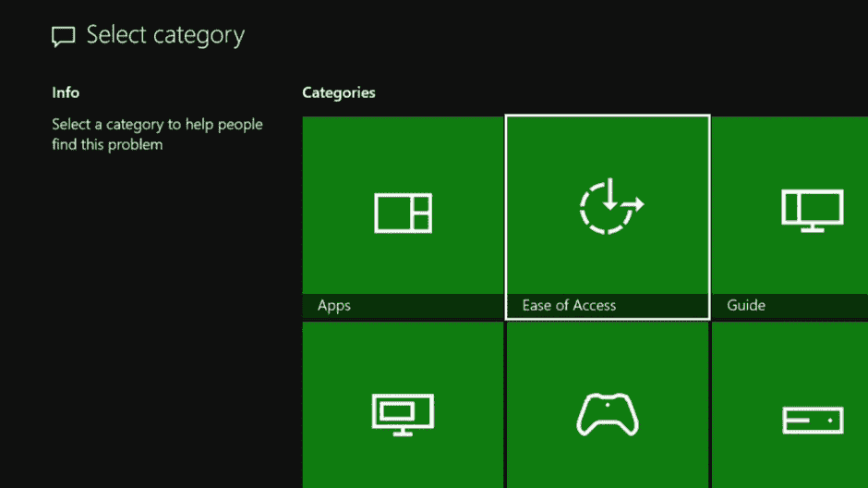Click the Ease of Access label
Image resolution: width=868 pixels, height=488 pixels.
click(x=569, y=305)
